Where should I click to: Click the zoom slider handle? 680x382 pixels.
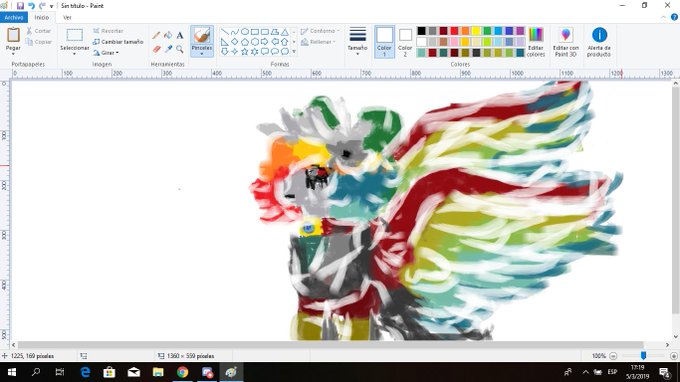tap(643, 356)
